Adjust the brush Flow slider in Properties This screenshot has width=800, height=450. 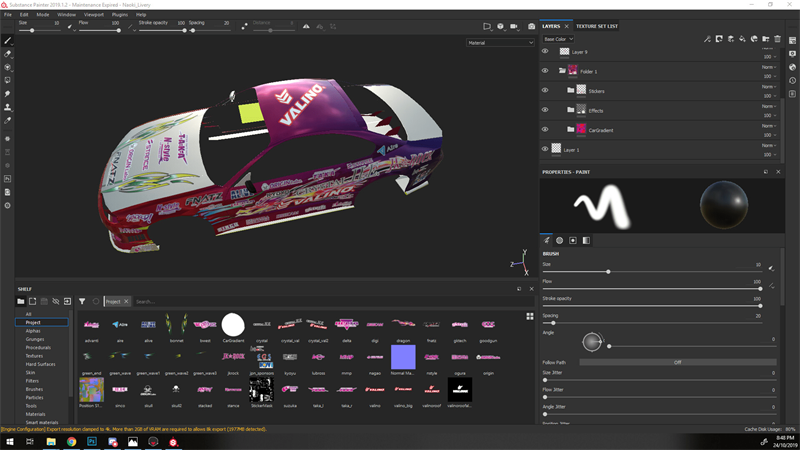click(x=760, y=288)
